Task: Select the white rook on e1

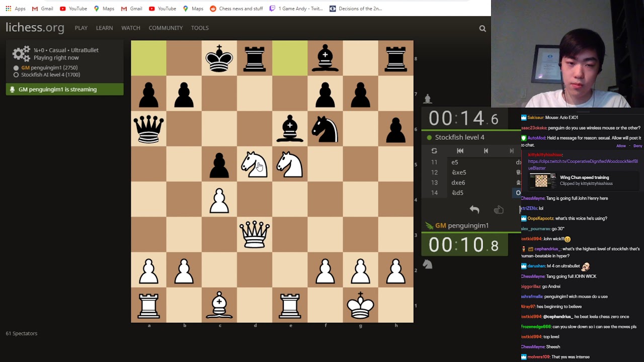Action: [x=290, y=305]
